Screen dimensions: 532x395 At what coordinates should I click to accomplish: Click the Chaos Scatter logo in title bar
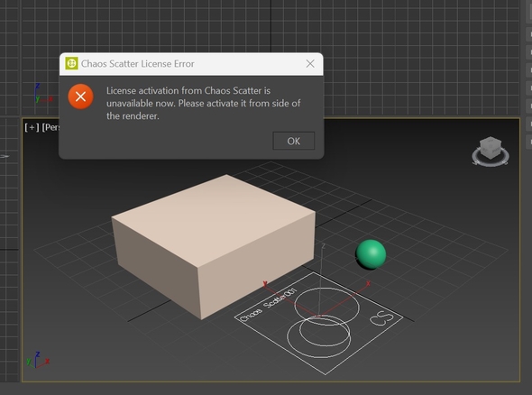click(x=71, y=63)
